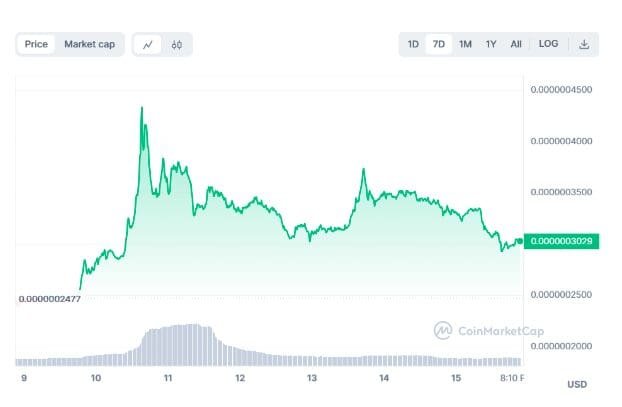
Task: Switch to candlestick chart icon
Action: click(177, 45)
